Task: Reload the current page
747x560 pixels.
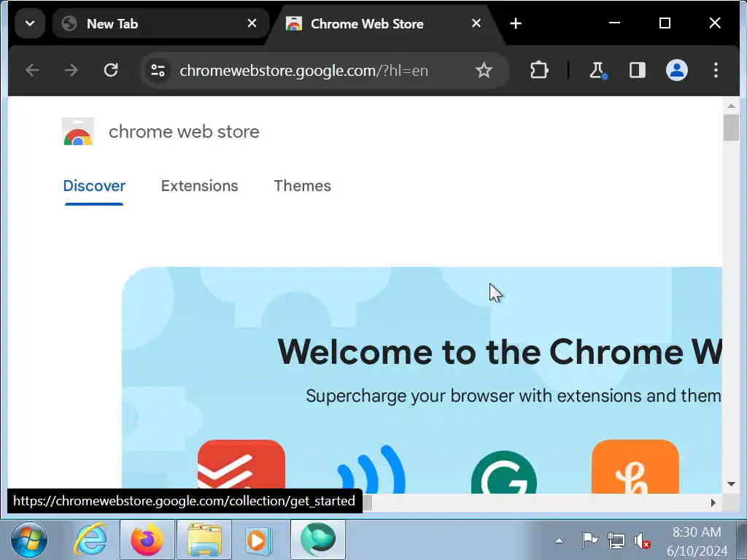Action: (x=111, y=71)
